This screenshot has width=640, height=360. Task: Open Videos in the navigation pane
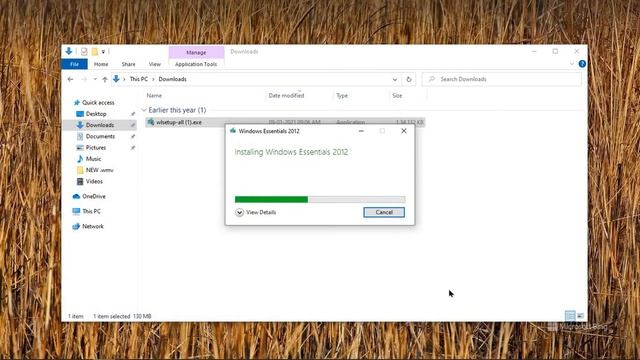[94, 181]
